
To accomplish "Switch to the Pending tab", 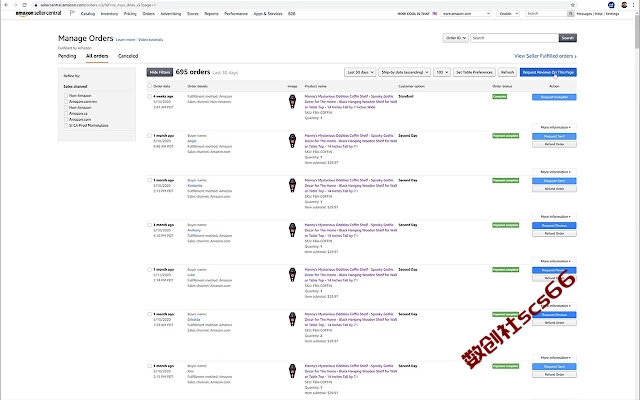I will (x=67, y=56).
